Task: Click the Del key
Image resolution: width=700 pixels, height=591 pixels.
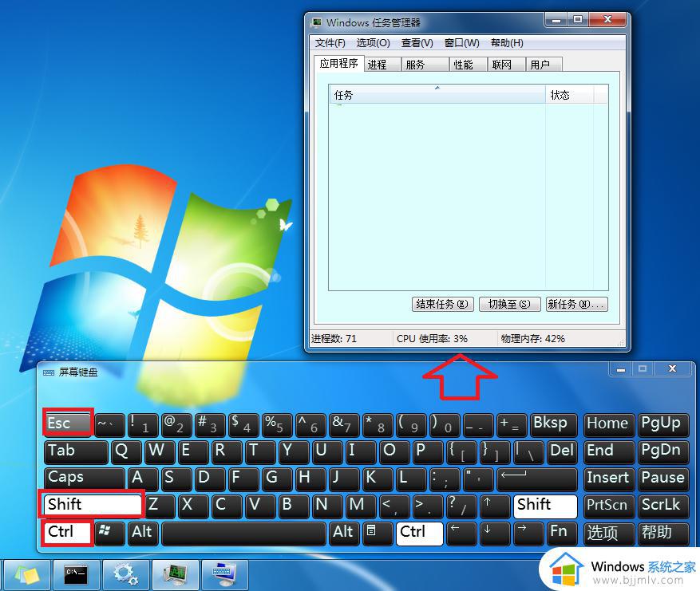Action: click(562, 451)
